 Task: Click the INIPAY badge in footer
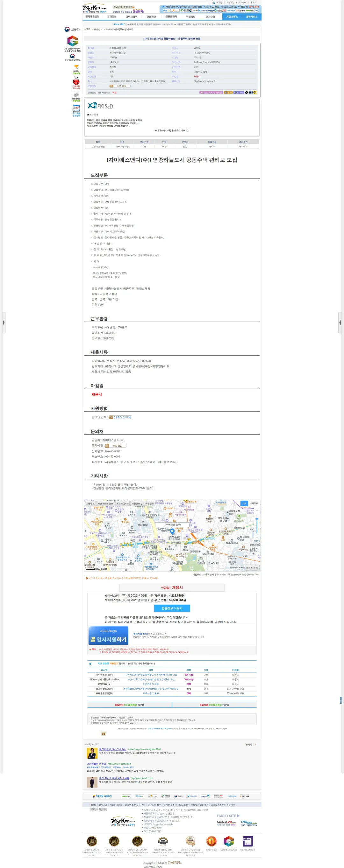pos(248,841)
